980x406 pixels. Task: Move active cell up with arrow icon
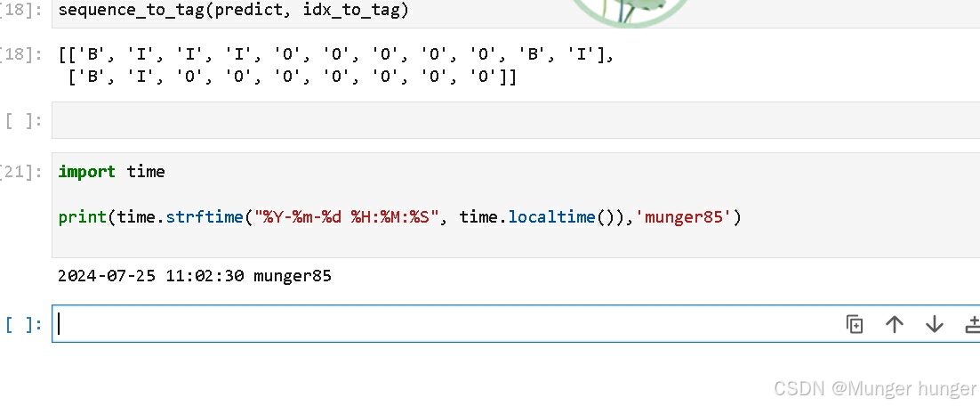click(x=895, y=324)
